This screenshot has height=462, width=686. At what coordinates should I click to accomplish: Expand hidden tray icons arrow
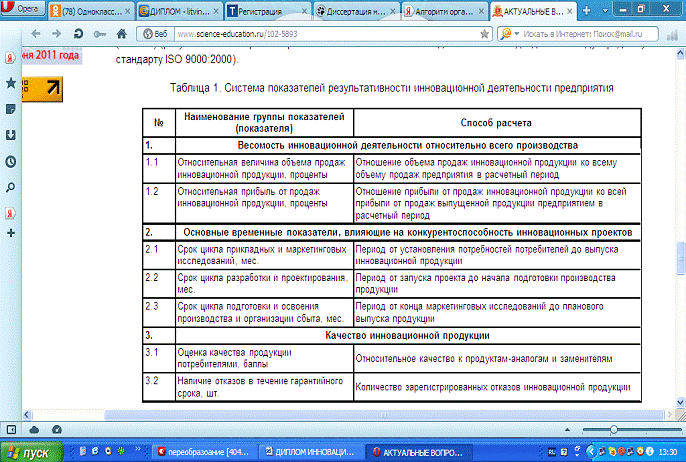pos(591,452)
